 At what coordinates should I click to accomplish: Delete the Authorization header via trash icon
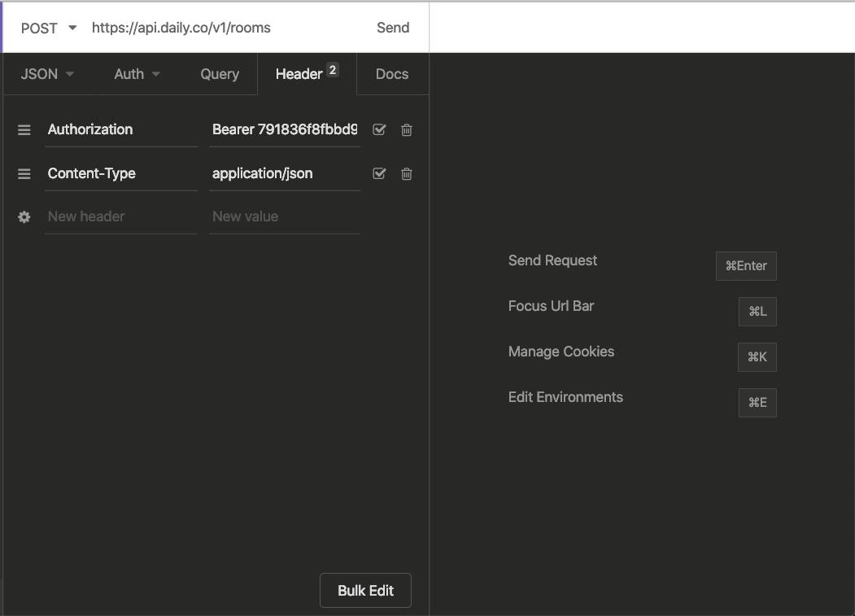point(406,129)
